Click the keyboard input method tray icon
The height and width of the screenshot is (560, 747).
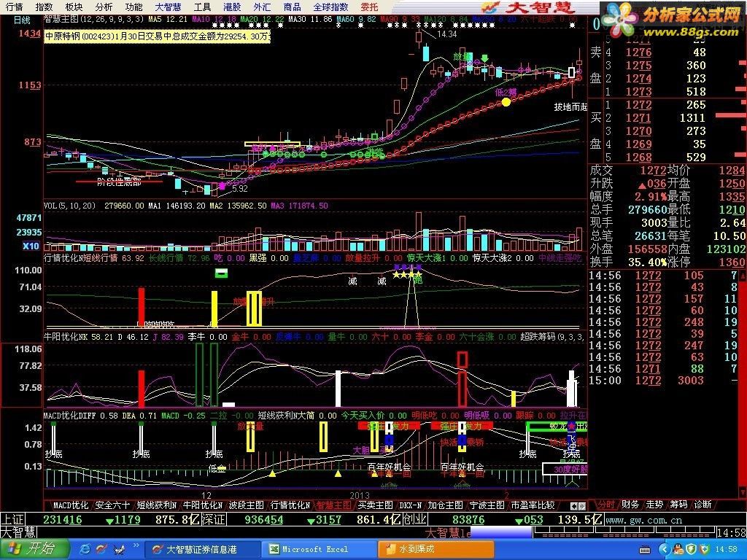point(645,550)
